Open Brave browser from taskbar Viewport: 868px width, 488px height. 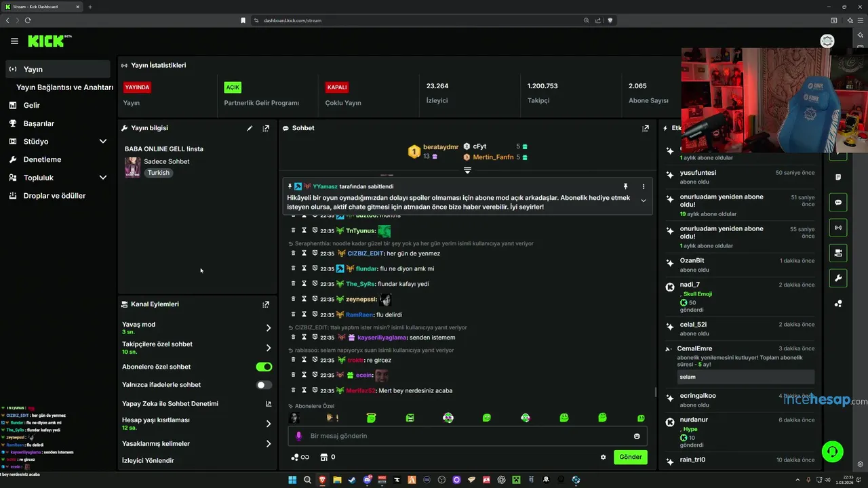(x=322, y=480)
